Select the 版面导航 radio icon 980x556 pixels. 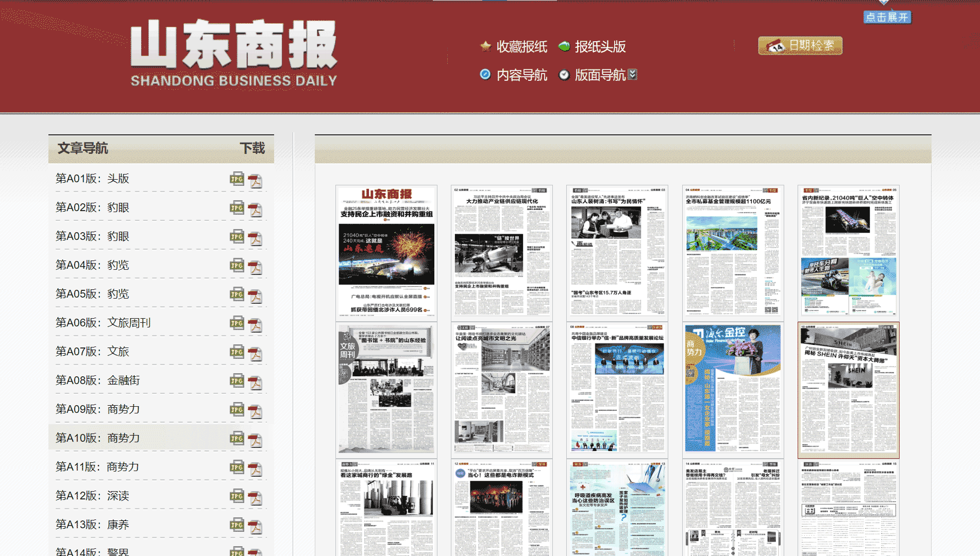[564, 75]
